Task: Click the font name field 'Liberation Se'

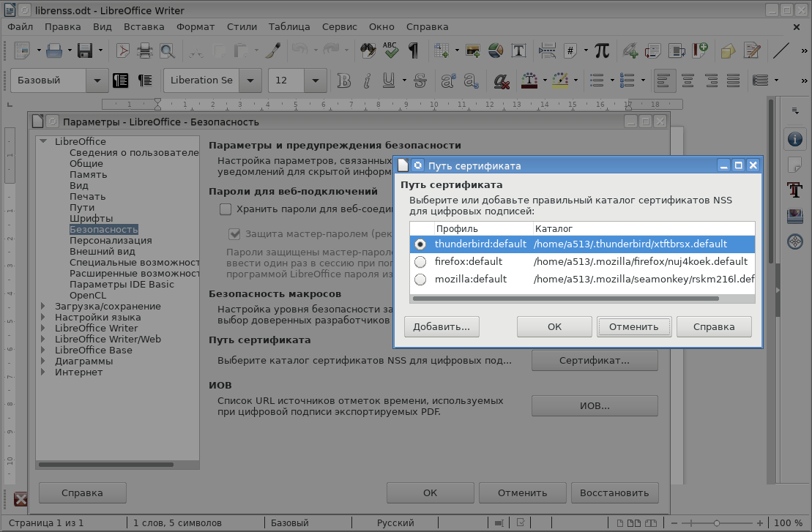Action: 201,80
